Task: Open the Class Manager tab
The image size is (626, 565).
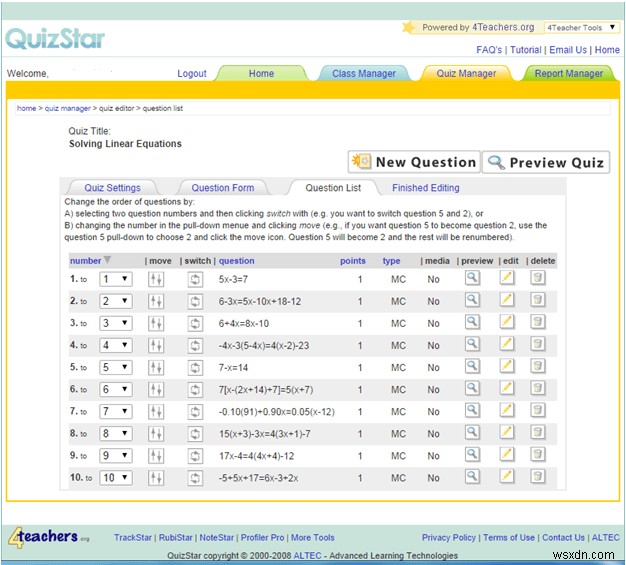Action: tap(364, 73)
